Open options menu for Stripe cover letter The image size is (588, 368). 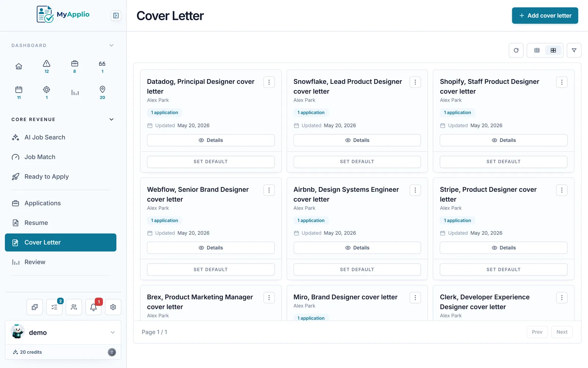[x=562, y=190]
